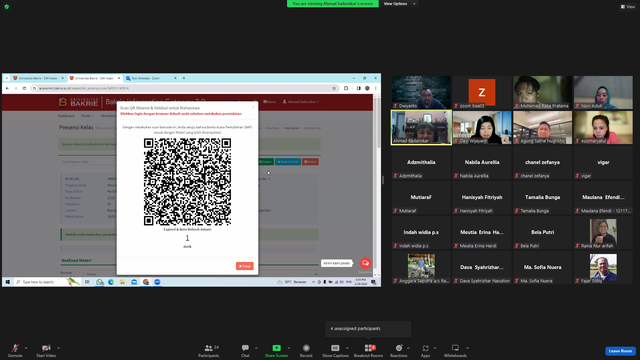This screenshot has width=640, height=360.
Task: Expand share options arrow beside Share Screen
Action: 289,348
